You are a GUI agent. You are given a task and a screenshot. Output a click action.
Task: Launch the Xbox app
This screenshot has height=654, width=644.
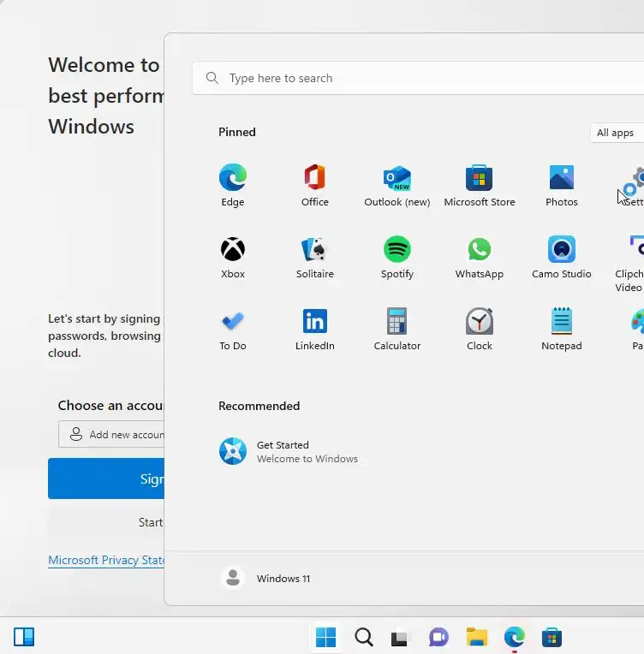232,258
